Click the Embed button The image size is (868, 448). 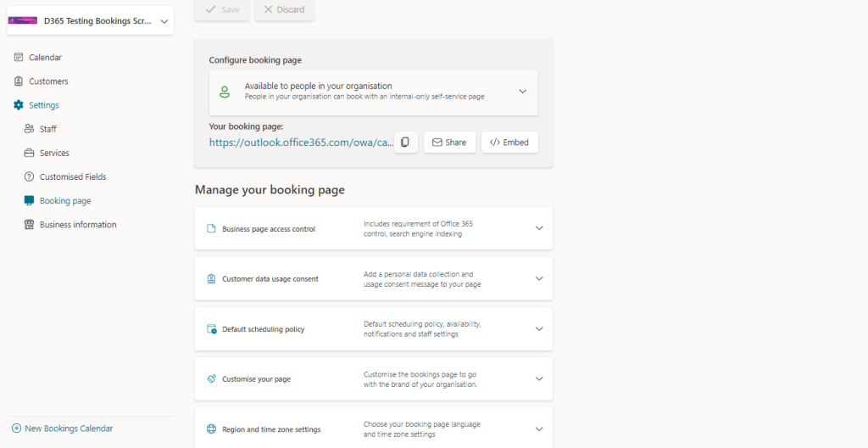(x=509, y=143)
